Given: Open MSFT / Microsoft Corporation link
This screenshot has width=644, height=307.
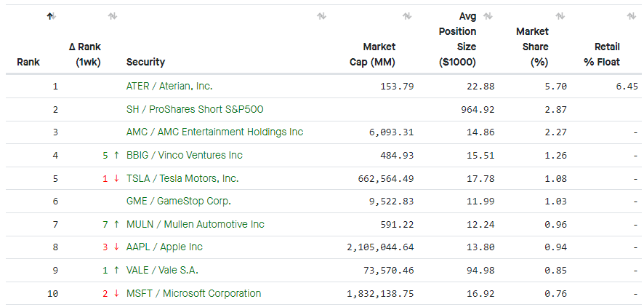Looking at the screenshot, I should click(193, 293).
